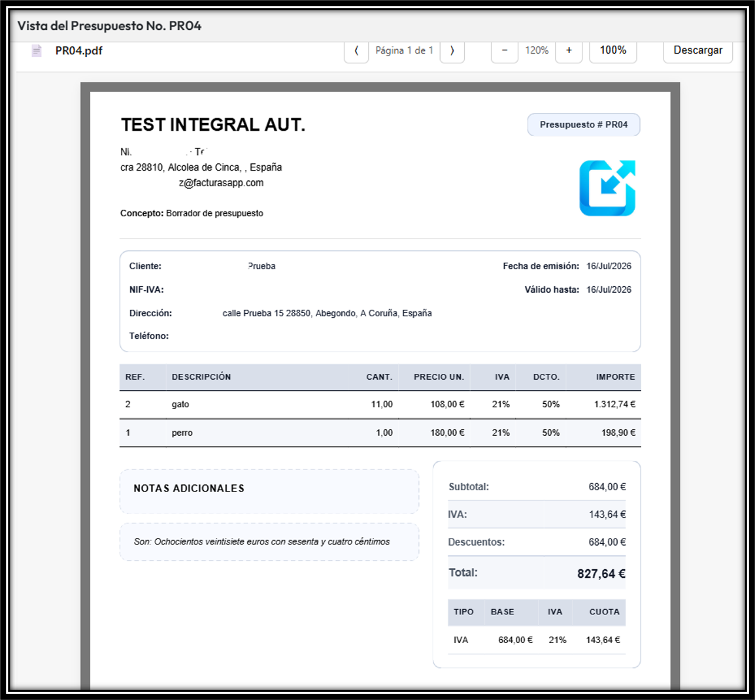This screenshot has width=755, height=700.
Task: Click the IVA total value 143,64 €
Action: [607, 514]
